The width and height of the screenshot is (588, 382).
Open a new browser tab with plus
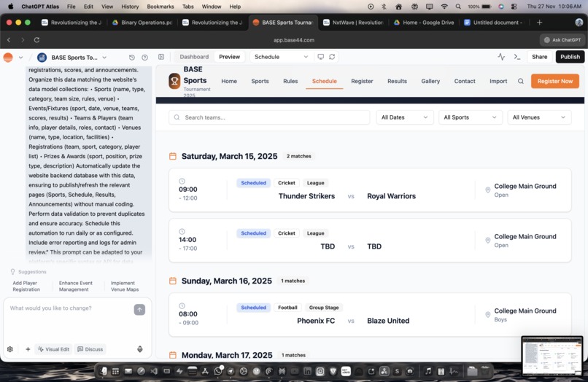click(539, 23)
